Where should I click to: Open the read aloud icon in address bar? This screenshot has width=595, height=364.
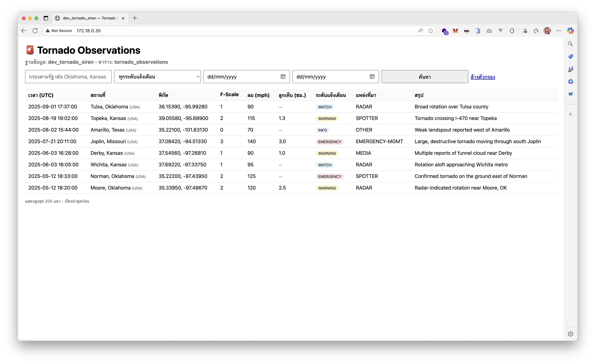tap(421, 31)
